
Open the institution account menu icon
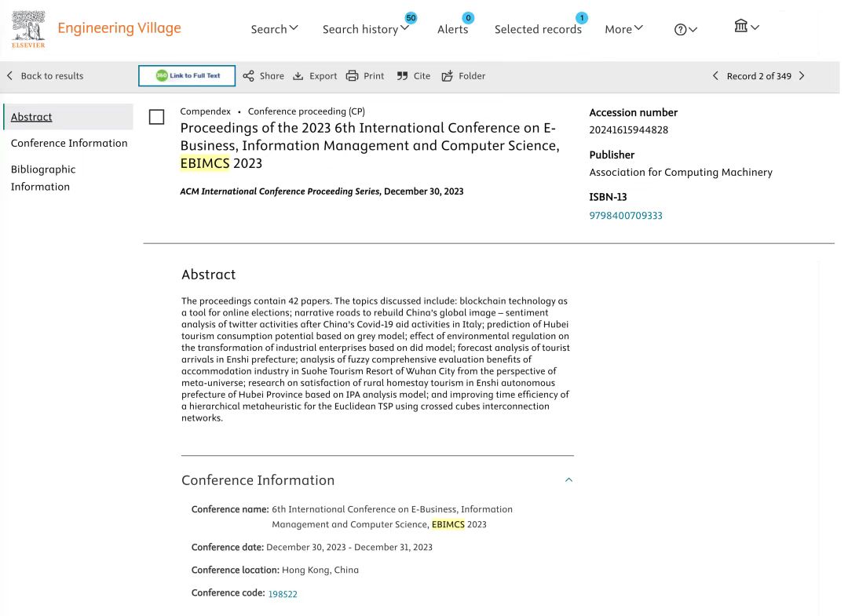coord(747,26)
